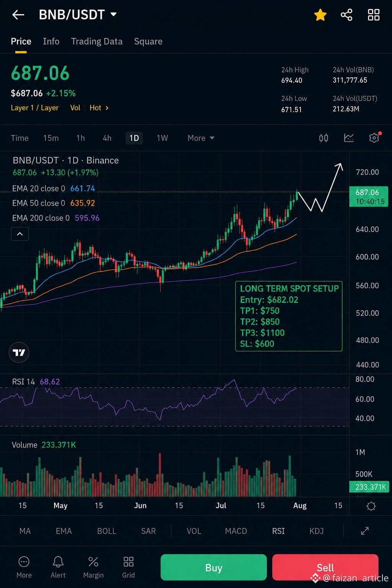Tap the +2.15% change value
Screen dimensions: 392x588
(x=61, y=93)
